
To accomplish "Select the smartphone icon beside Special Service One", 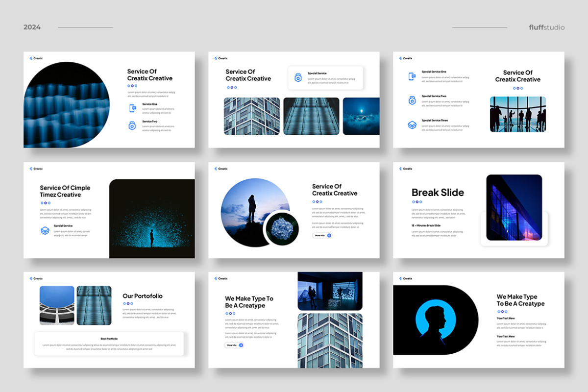I will (x=413, y=76).
